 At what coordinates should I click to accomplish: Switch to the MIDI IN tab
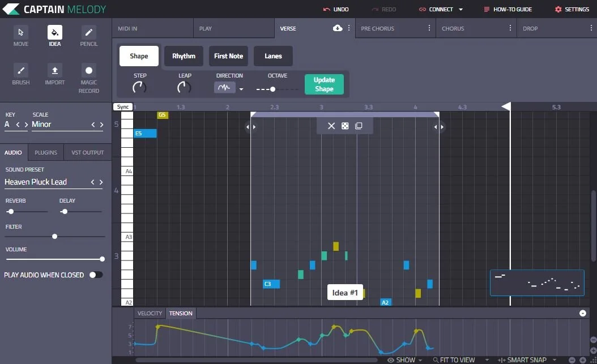[153, 28]
